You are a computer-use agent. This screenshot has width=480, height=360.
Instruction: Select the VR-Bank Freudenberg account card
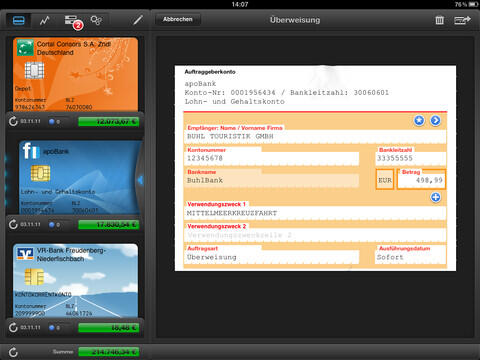tap(76, 280)
